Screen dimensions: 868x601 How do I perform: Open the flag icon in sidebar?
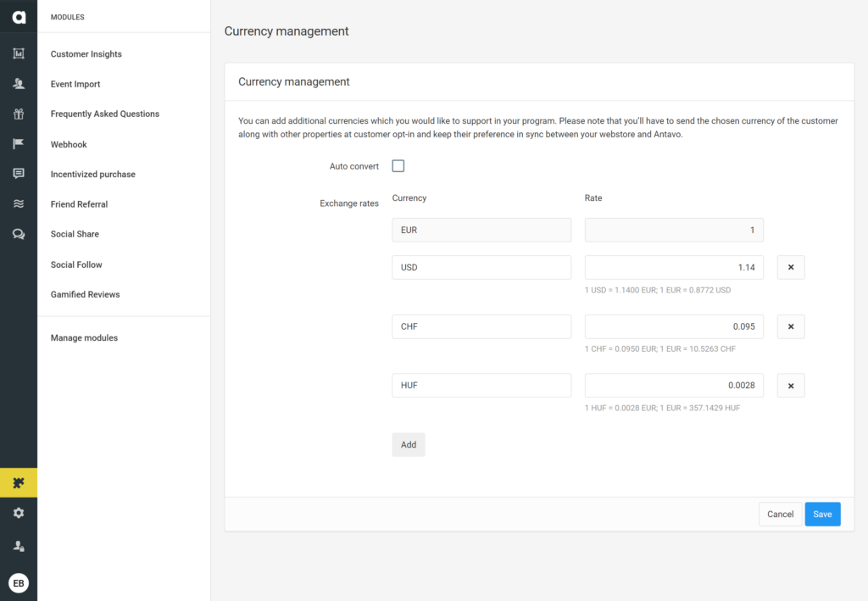[x=19, y=144]
